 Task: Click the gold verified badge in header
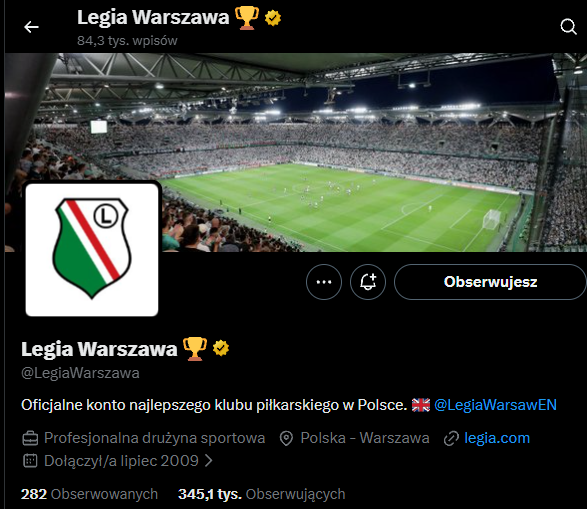tap(273, 18)
